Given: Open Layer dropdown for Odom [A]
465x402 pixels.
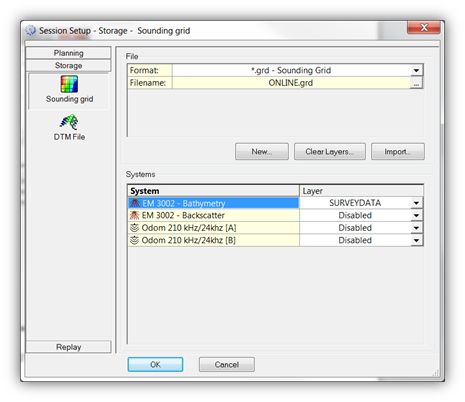Looking at the screenshot, I should pyautogui.click(x=416, y=228).
